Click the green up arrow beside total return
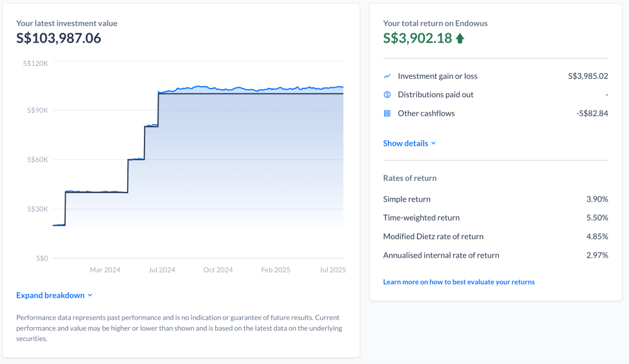The height and width of the screenshot is (364, 629). [460, 39]
